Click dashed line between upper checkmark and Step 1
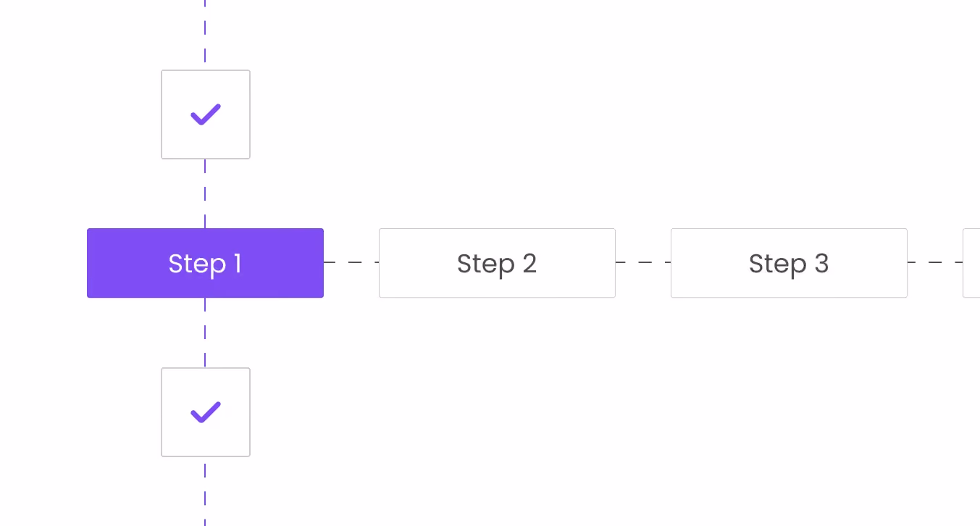 click(x=205, y=193)
